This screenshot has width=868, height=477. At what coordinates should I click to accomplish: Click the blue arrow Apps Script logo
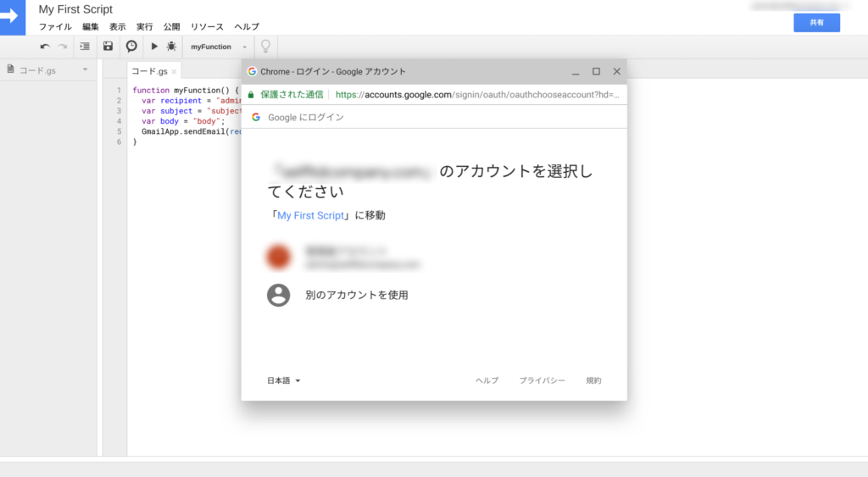[12, 17]
